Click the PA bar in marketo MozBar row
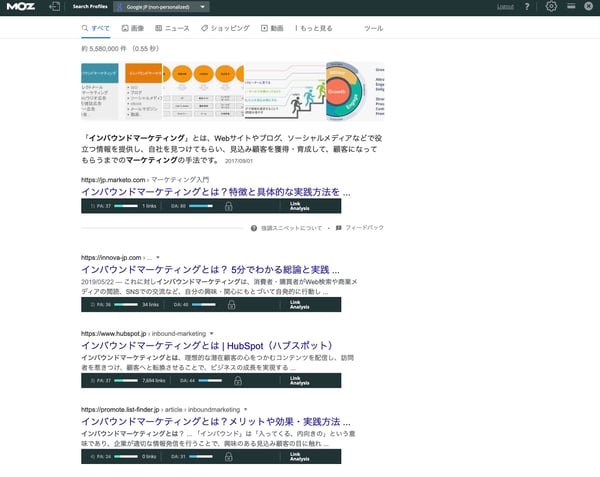This screenshot has height=477, width=600. [126, 206]
